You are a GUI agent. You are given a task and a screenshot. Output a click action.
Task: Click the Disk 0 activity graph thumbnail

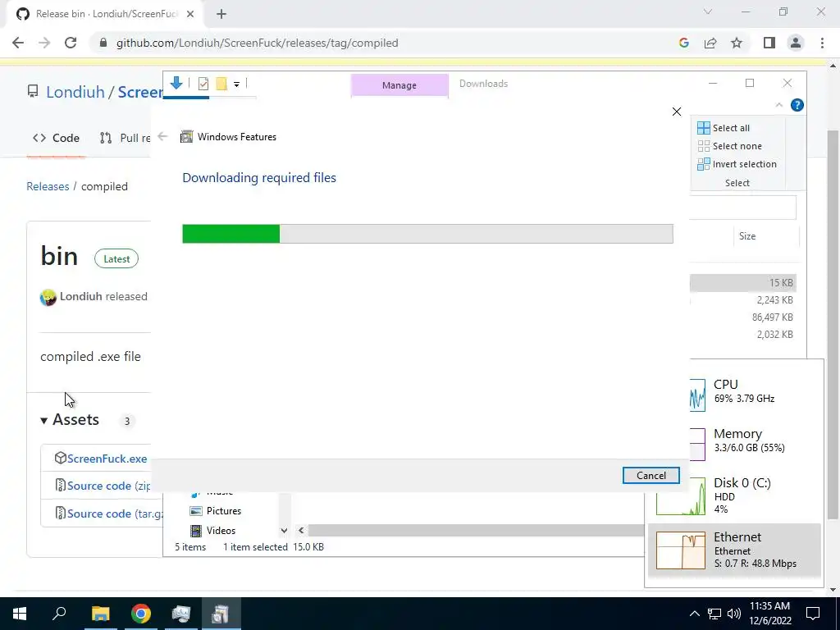(x=680, y=496)
